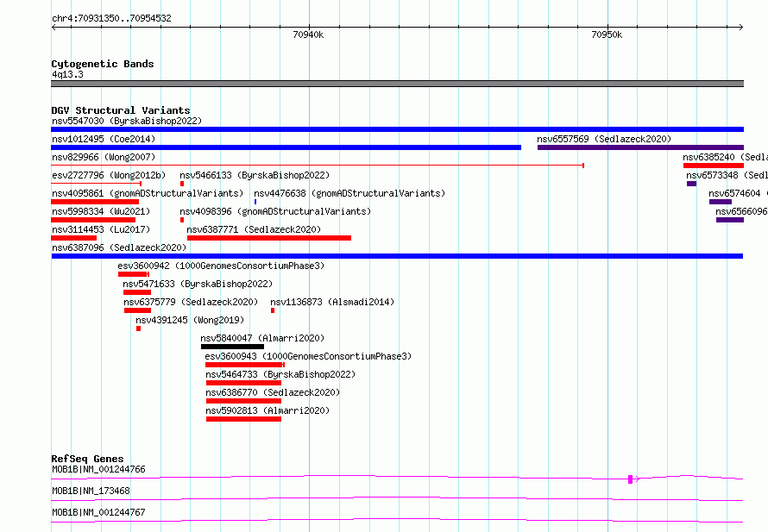Select the red nsv6387771 variant bar
Screen dimensions: 768x532
click(x=269, y=238)
